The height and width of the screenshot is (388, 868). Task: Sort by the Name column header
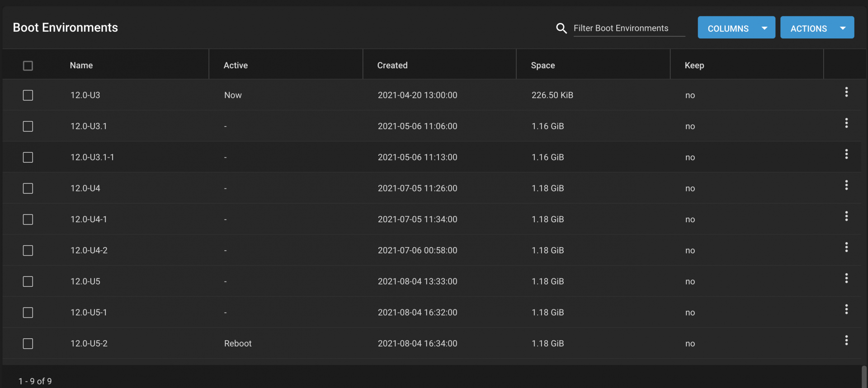pyautogui.click(x=81, y=65)
